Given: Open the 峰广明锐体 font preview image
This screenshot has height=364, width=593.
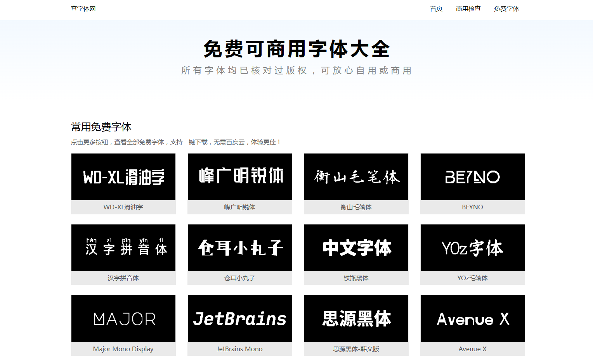Looking at the screenshot, I should tap(240, 177).
